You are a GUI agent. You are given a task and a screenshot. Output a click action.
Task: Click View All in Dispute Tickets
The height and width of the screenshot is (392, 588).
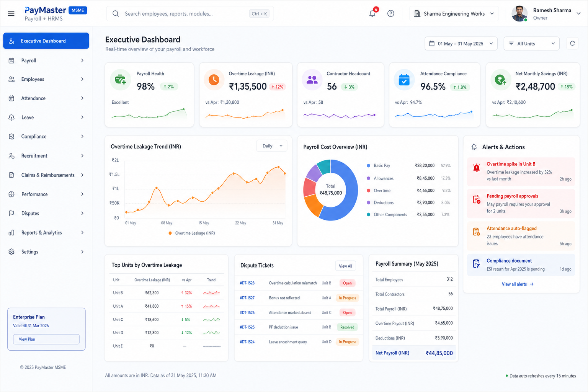tap(345, 266)
